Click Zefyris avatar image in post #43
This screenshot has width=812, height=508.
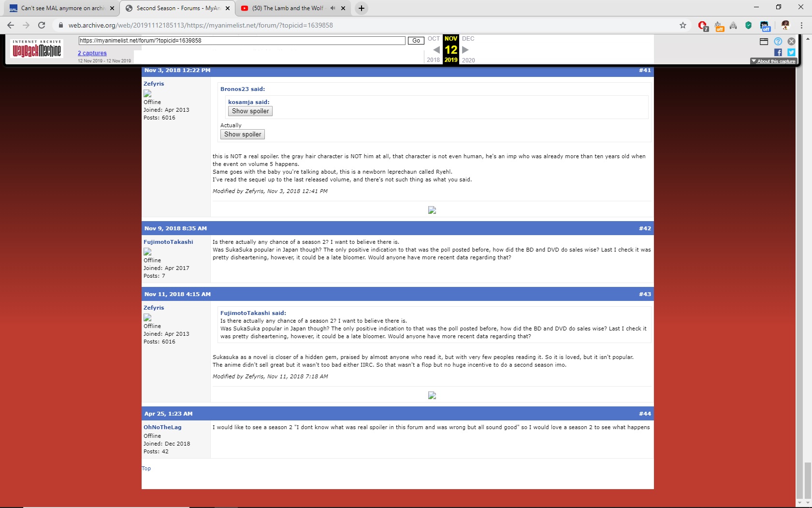[x=147, y=317]
